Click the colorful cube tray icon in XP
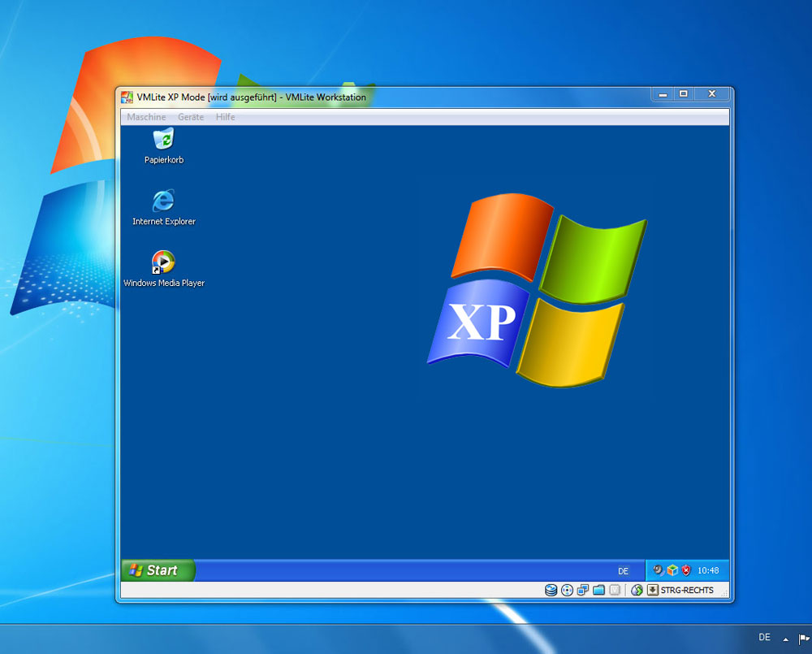This screenshot has height=654, width=812. [672, 570]
